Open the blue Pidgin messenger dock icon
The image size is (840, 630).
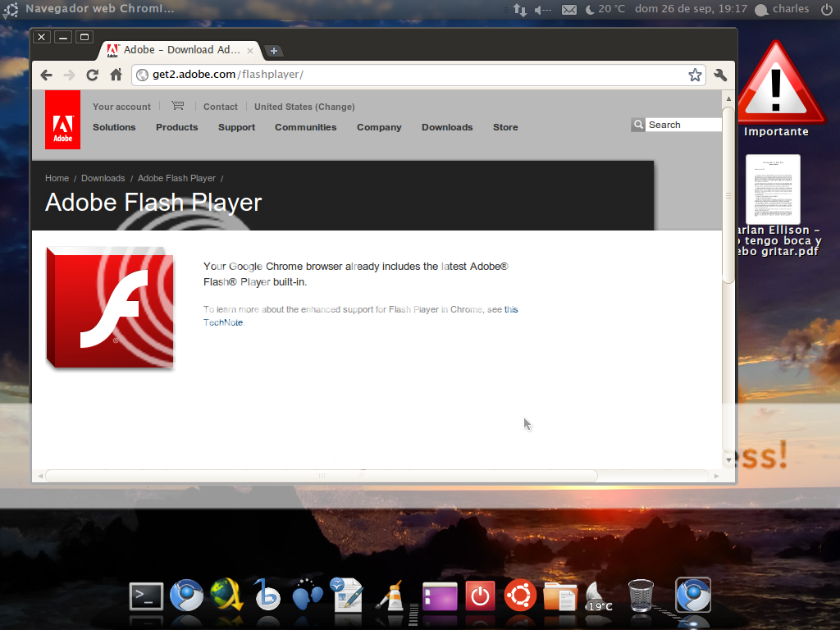click(x=308, y=595)
